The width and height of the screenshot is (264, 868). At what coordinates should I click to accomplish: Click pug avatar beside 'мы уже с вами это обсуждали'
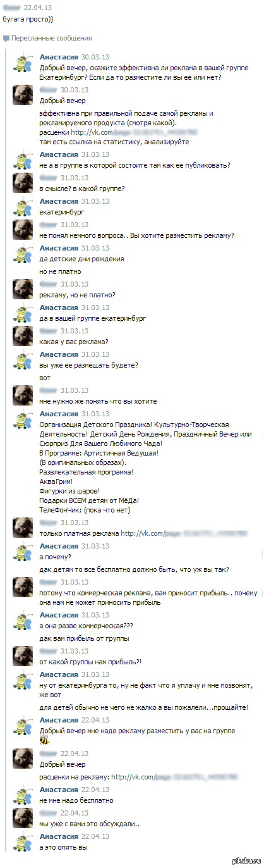[x=23, y=819]
